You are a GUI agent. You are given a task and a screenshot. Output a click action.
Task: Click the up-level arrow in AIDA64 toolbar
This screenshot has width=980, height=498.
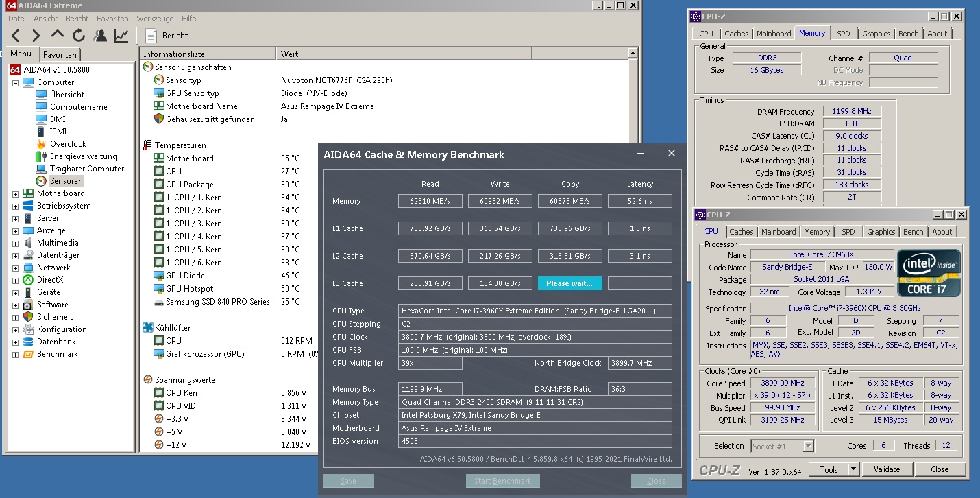pos(58,36)
